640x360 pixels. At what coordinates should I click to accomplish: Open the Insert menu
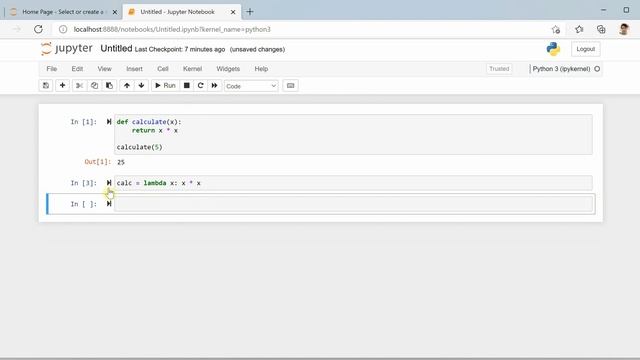134,69
